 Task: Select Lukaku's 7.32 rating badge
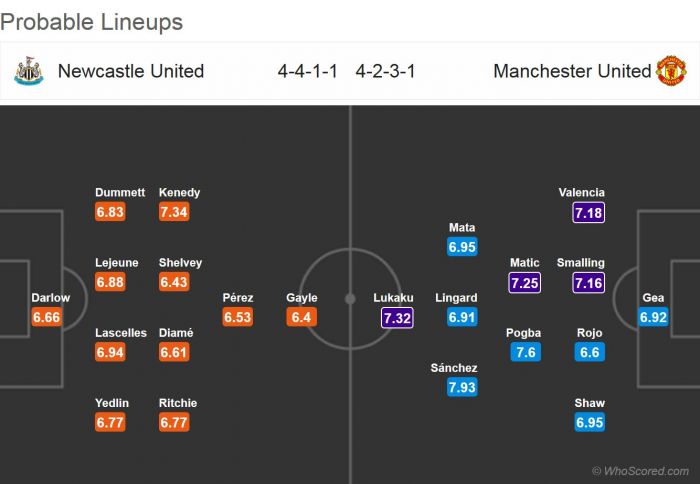[397, 317]
